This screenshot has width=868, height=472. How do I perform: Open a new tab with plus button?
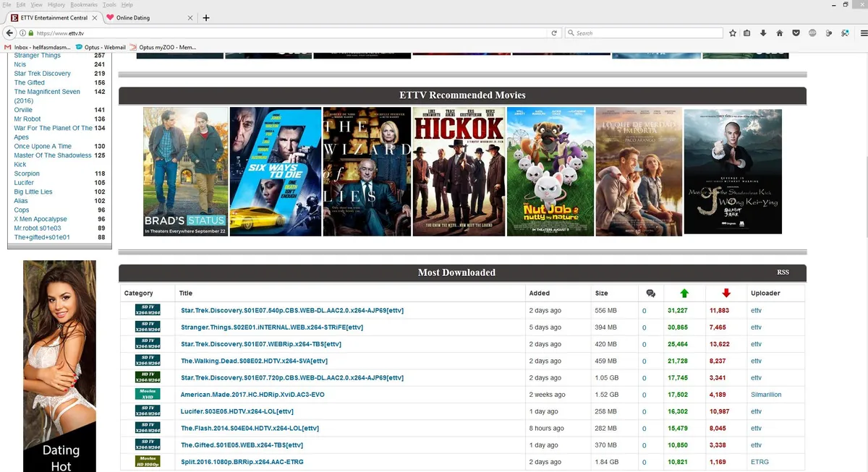[206, 17]
